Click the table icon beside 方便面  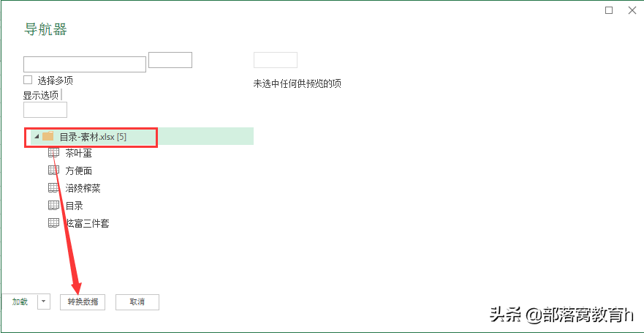(x=54, y=171)
